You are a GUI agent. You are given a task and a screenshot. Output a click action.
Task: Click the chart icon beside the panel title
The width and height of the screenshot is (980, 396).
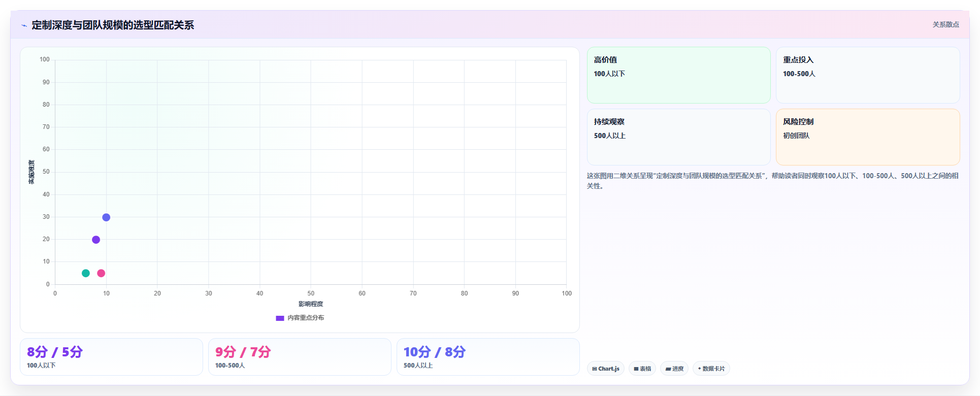pos(24,25)
